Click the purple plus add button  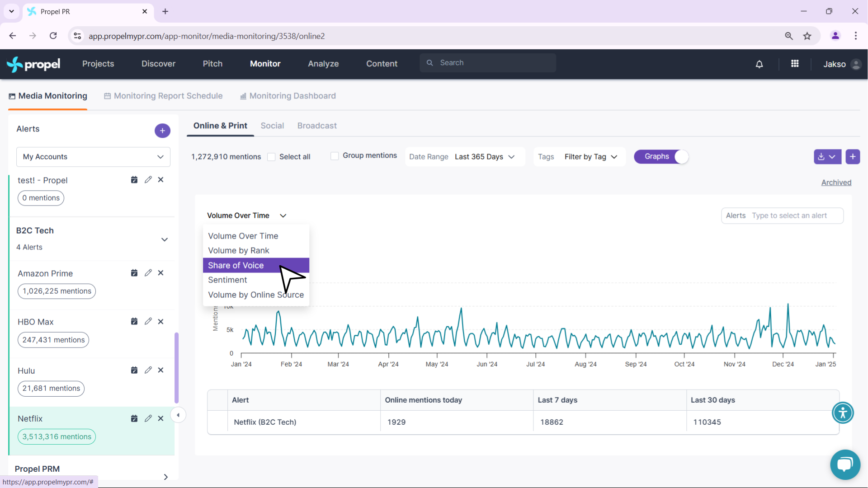coord(853,157)
